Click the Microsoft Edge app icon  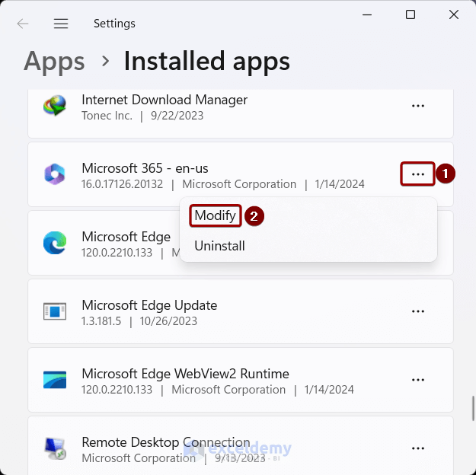click(x=55, y=243)
